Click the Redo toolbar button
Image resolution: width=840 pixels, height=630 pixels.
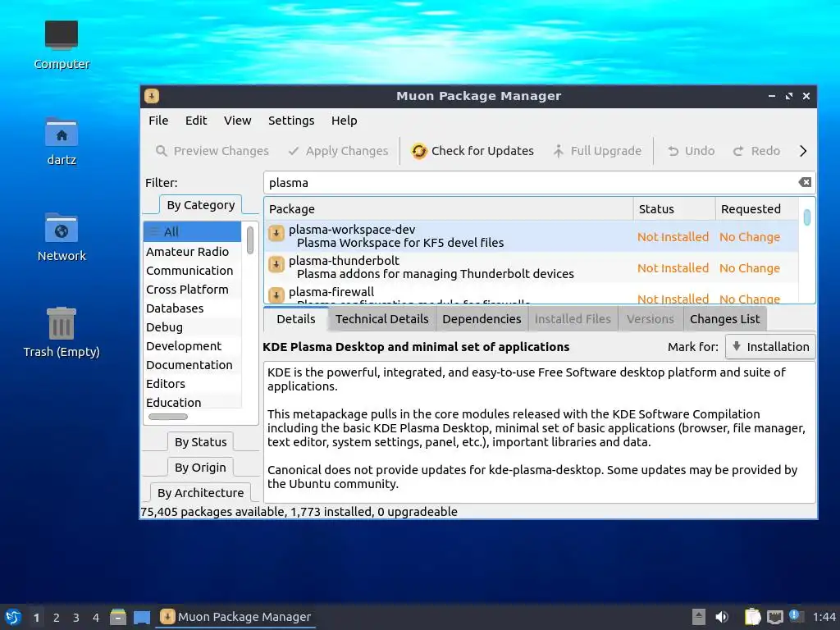coord(756,151)
